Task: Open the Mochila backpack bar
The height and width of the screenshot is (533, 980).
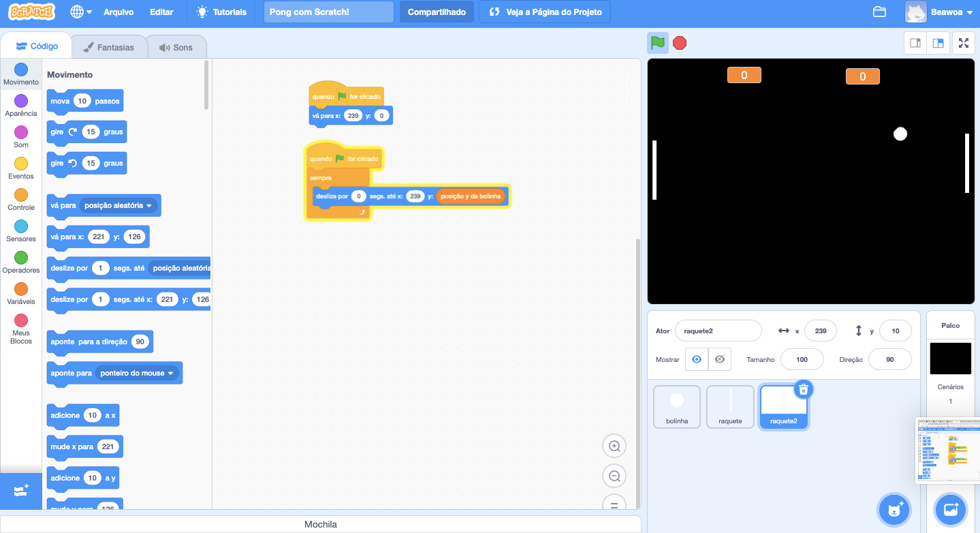Action: click(320, 524)
